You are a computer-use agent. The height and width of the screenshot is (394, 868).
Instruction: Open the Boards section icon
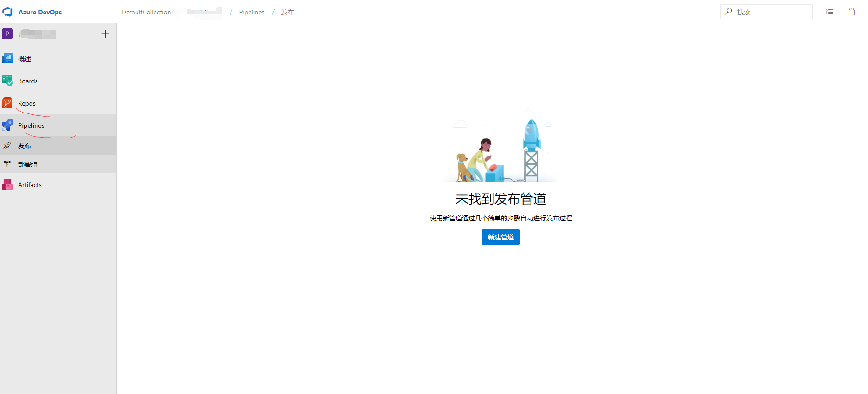click(x=7, y=81)
